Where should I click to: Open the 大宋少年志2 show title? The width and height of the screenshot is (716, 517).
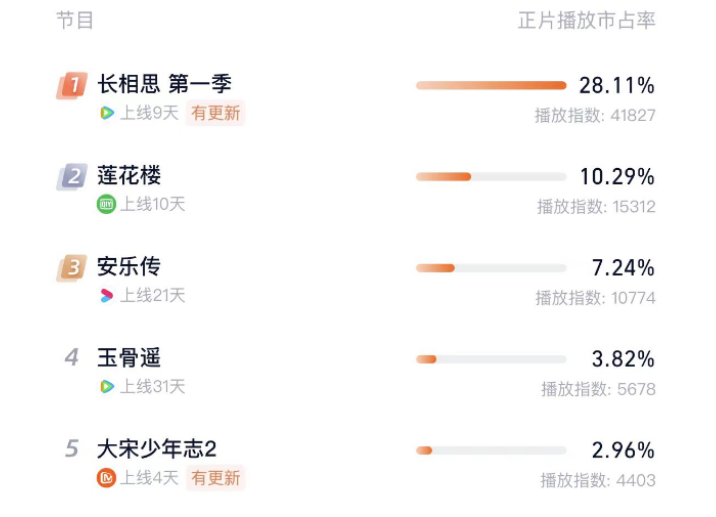tap(157, 449)
